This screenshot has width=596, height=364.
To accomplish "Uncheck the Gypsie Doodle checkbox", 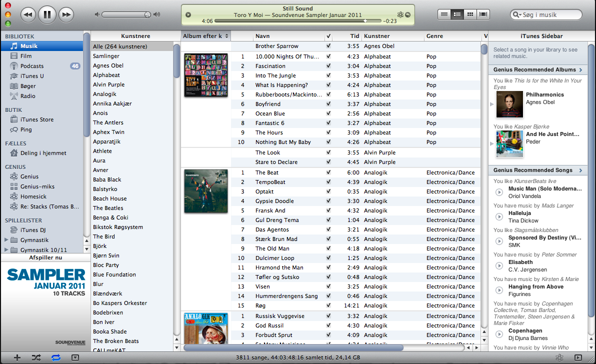I will [328, 201].
